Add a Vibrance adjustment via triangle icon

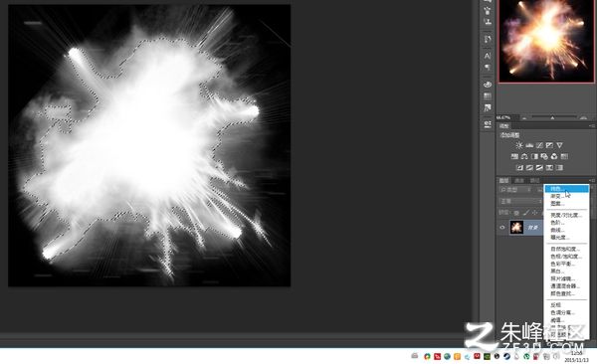pyautogui.click(x=559, y=145)
